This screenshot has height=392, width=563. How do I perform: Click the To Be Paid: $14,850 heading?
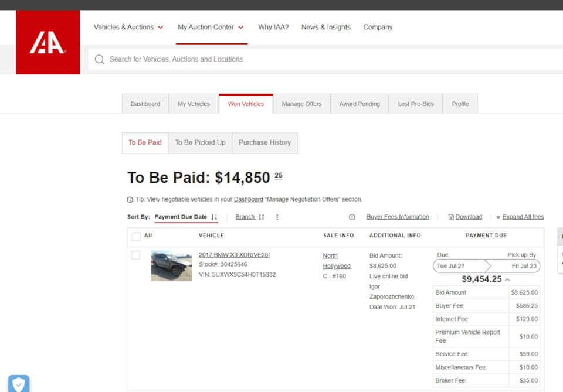click(x=205, y=178)
